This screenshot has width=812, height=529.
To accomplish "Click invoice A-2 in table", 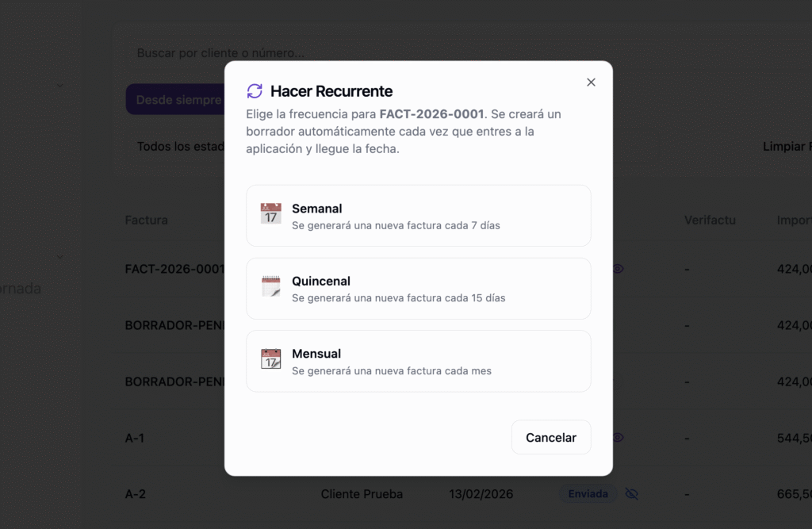I will tap(135, 494).
